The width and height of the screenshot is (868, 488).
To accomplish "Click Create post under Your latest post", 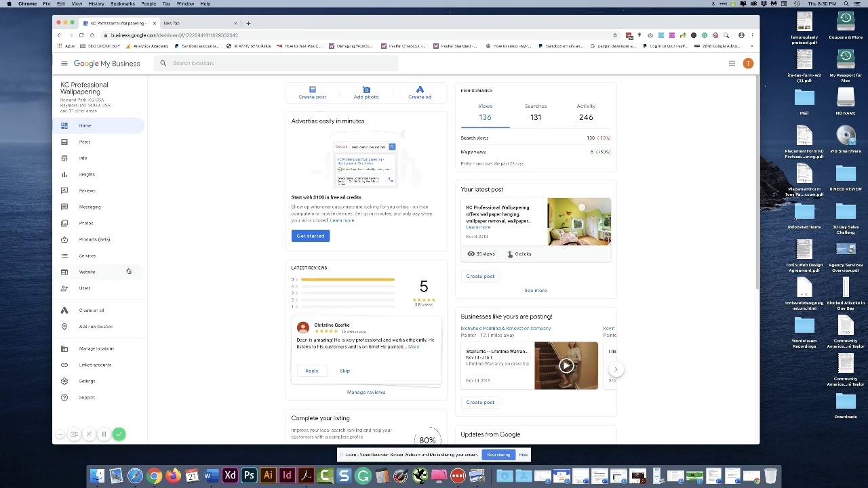I will (x=480, y=276).
